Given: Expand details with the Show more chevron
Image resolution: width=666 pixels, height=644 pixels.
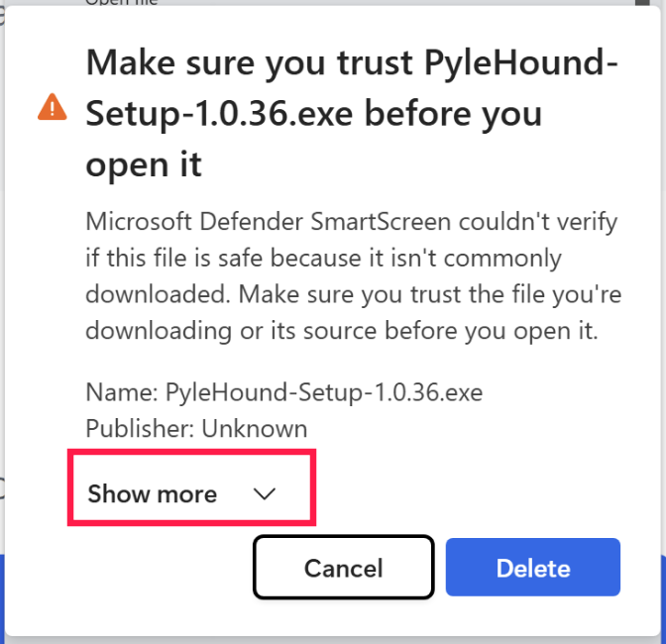Looking at the screenshot, I should click(265, 493).
